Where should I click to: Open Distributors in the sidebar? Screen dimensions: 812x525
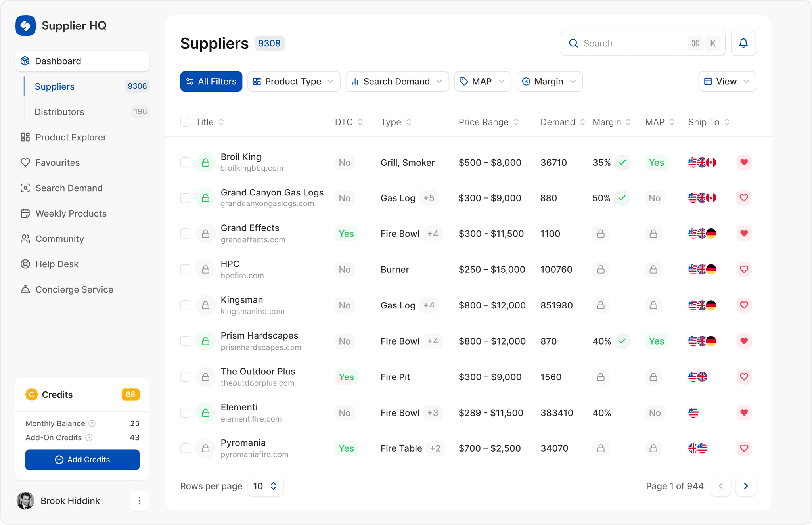coord(59,112)
